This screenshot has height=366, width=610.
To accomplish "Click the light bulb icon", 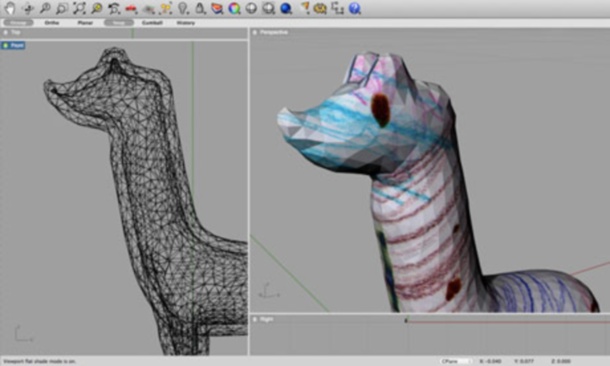I will click(x=183, y=8).
